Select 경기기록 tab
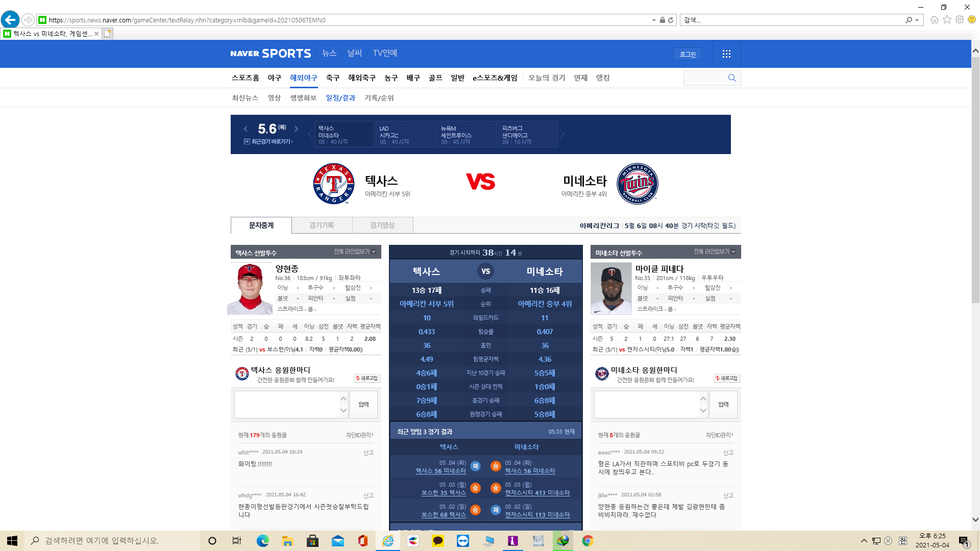 (x=322, y=225)
